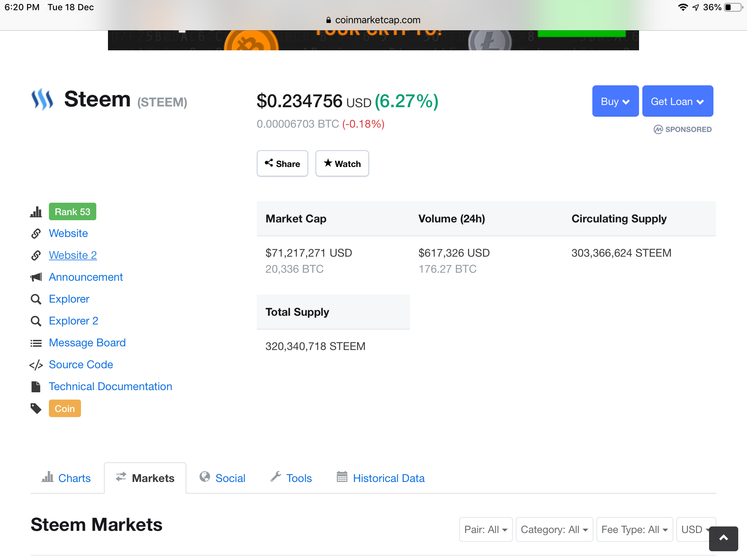Toggle Watch star for Steem
This screenshot has width=747, height=560.
tap(342, 164)
